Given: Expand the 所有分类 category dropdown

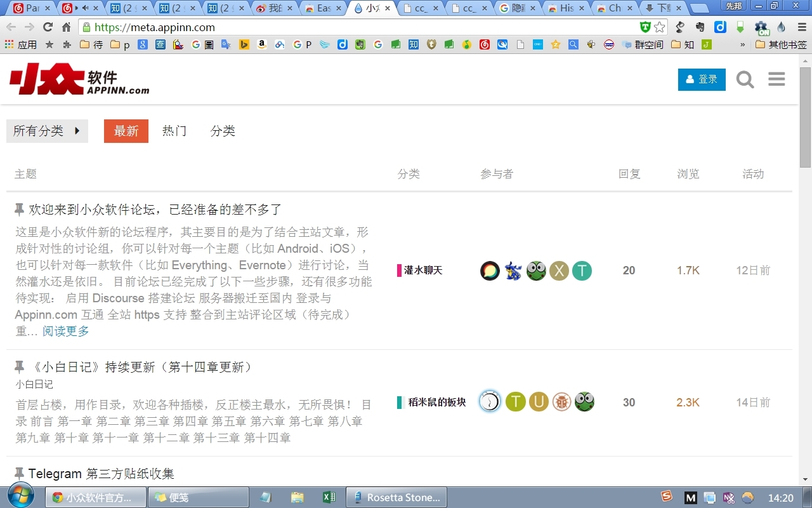Looking at the screenshot, I should [47, 131].
